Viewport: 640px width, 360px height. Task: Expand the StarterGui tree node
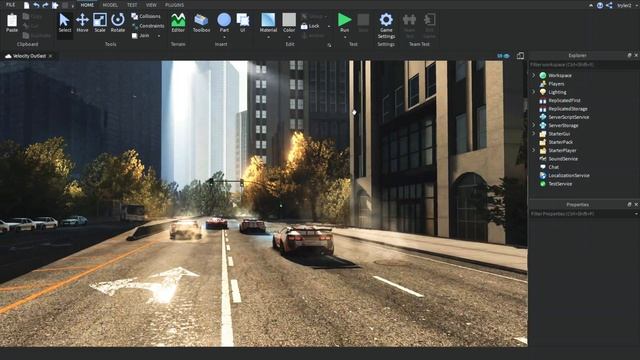[x=533, y=134]
